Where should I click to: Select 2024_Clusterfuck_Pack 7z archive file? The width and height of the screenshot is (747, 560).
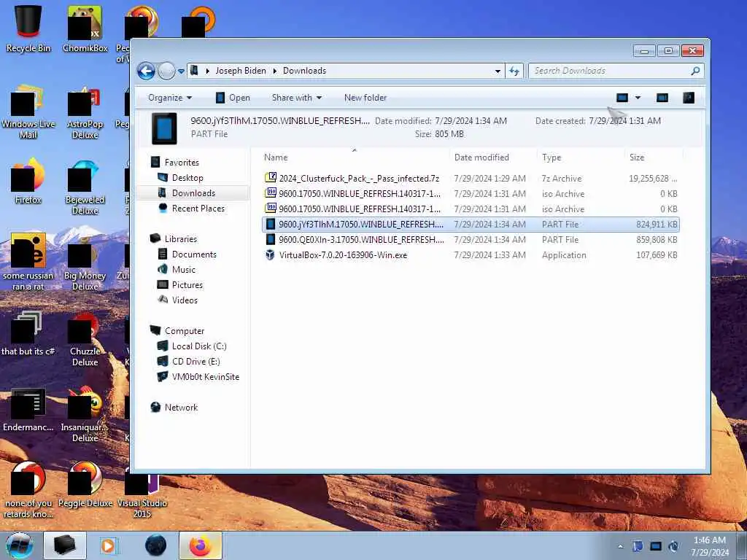[471, 179]
